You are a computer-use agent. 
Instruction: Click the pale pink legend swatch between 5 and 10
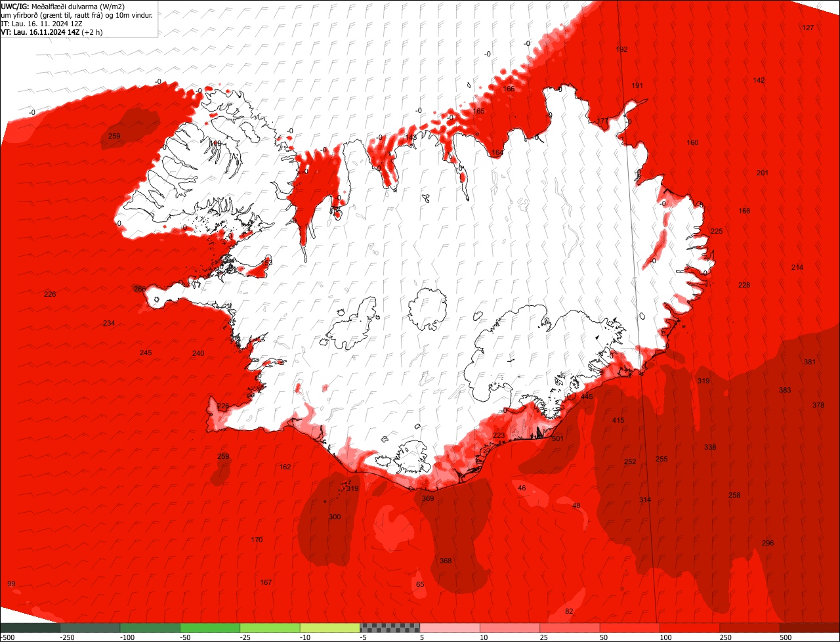click(450, 628)
